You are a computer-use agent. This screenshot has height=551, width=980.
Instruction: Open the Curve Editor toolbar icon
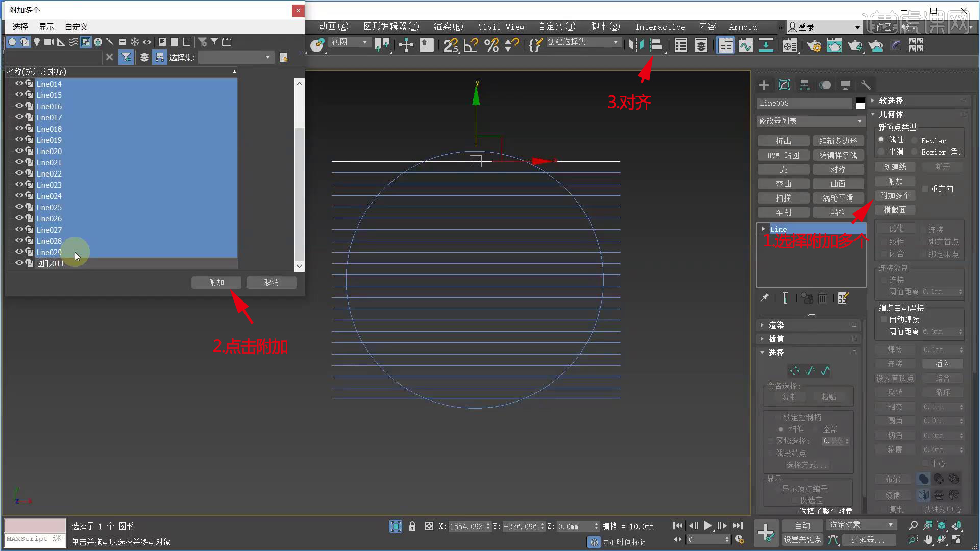pyautogui.click(x=745, y=45)
